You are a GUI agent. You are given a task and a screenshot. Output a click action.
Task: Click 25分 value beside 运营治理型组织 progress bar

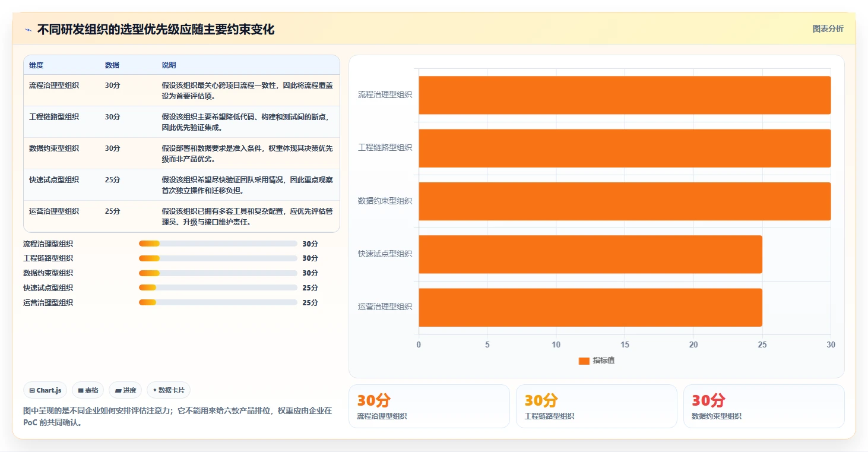[310, 302]
